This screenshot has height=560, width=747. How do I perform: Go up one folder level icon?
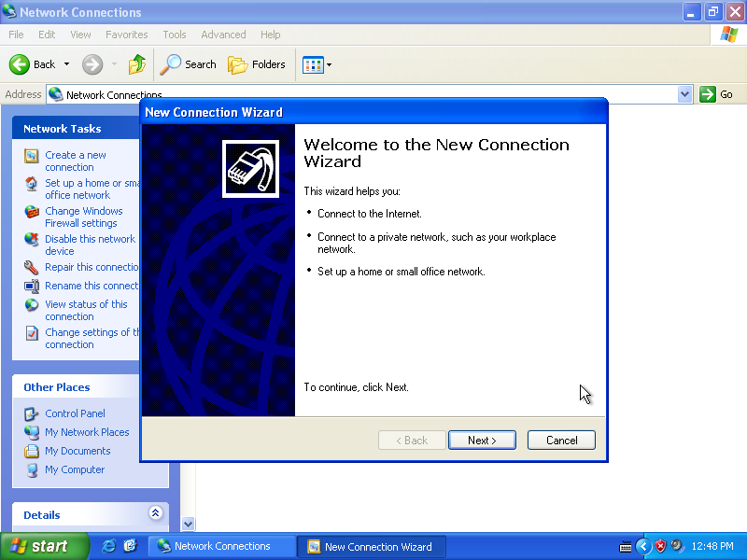137,64
